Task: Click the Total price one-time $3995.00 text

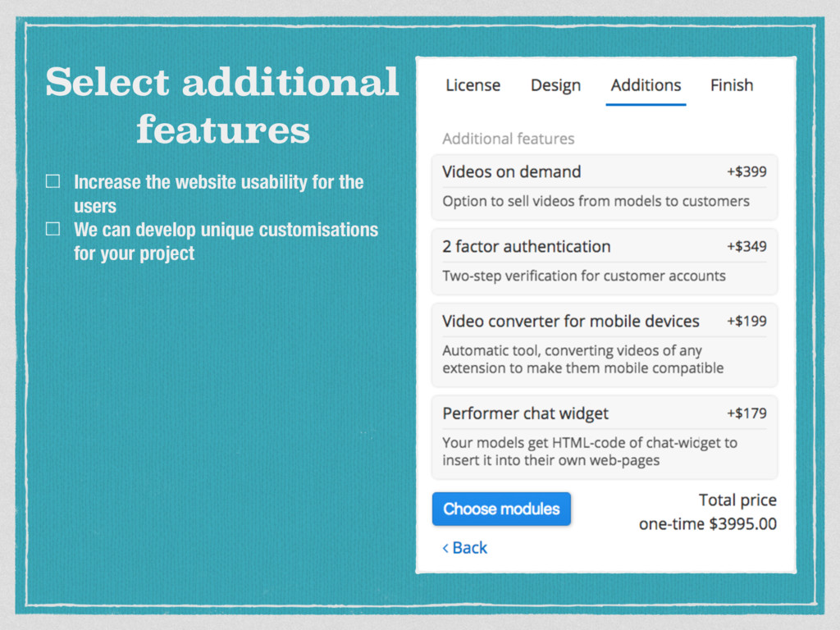Action: click(x=707, y=512)
